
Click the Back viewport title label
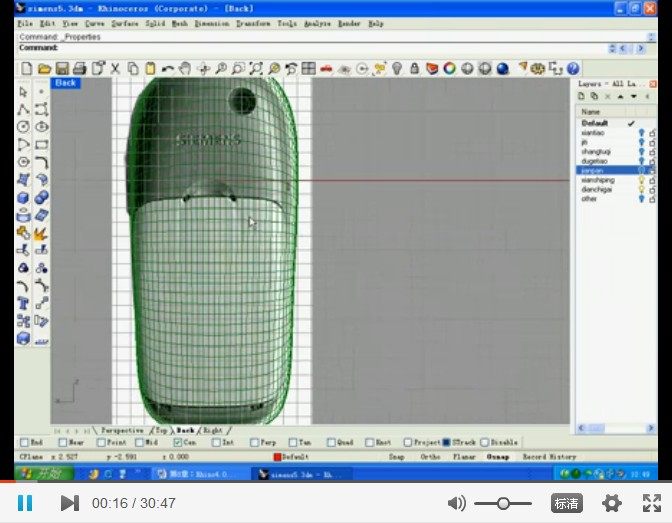[66, 83]
